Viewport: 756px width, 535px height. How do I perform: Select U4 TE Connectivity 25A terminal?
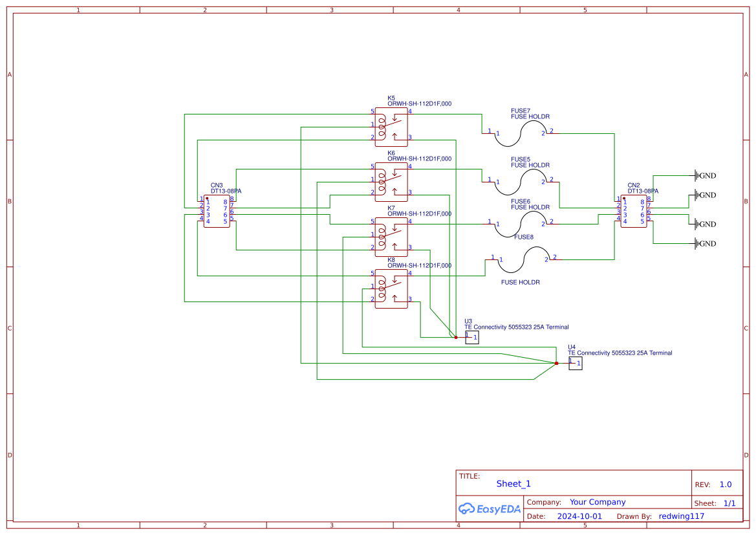(575, 362)
